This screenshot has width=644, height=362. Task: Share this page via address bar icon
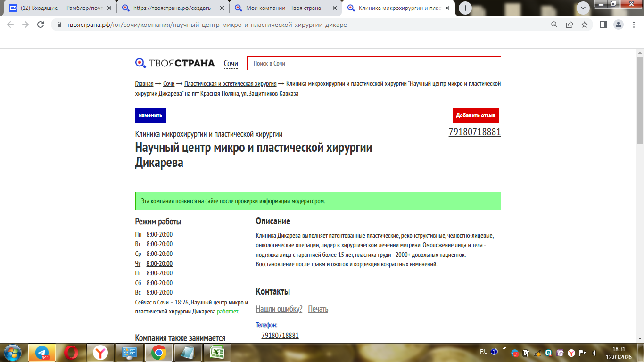[570, 25]
